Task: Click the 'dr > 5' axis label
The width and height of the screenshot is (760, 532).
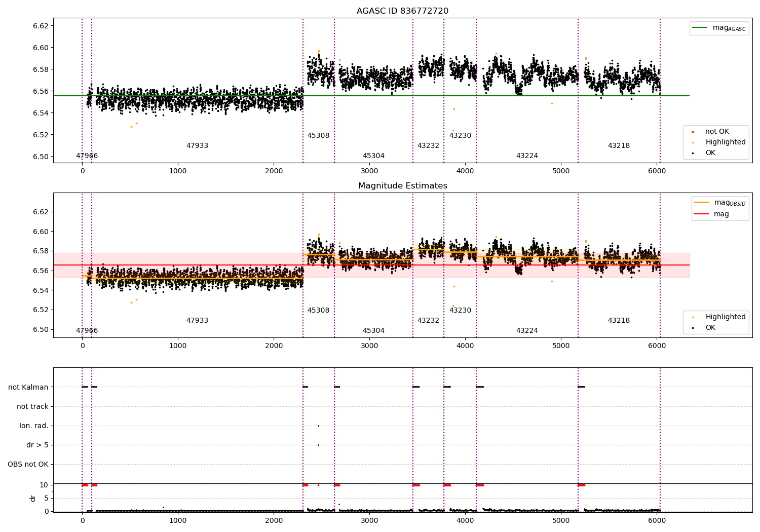Action: click(x=37, y=445)
